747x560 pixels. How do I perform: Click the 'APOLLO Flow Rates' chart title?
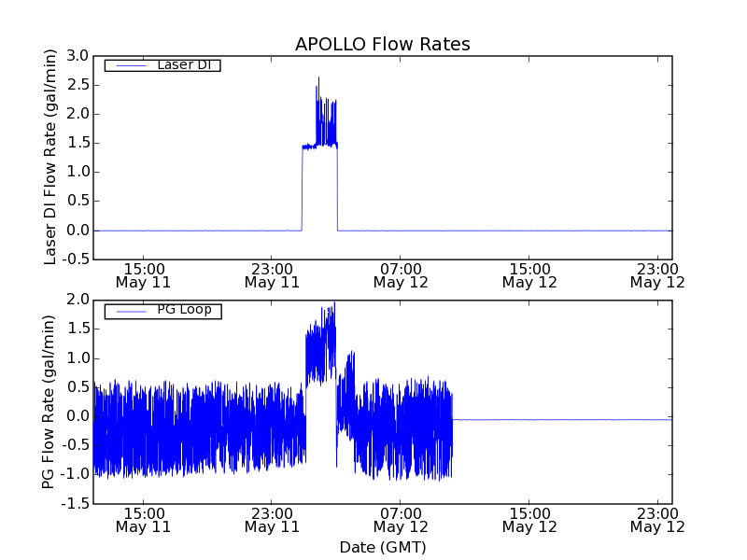click(x=383, y=44)
